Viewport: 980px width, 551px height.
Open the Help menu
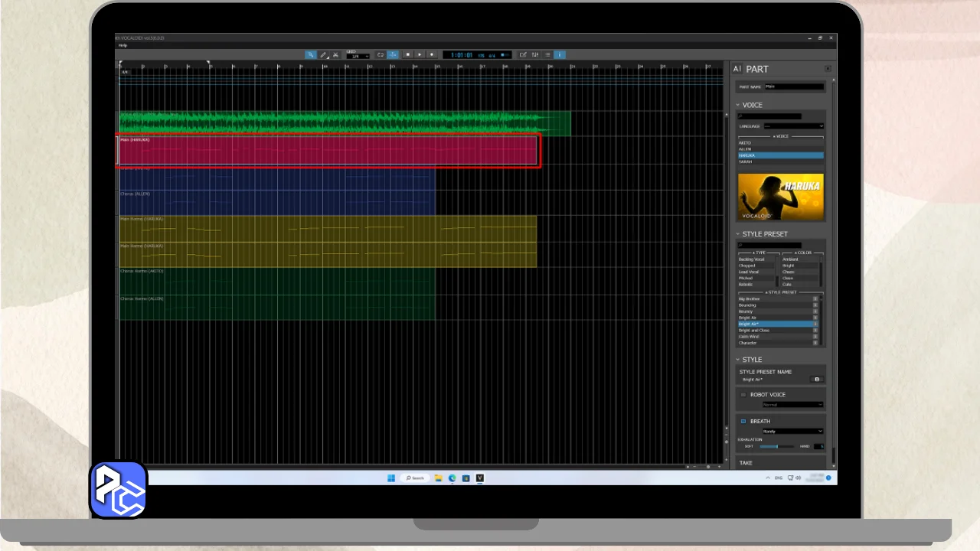tap(122, 45)
